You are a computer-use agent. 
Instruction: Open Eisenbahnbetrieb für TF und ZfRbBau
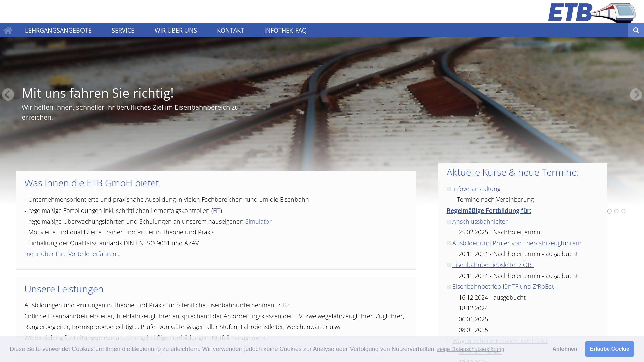point(504,286)
